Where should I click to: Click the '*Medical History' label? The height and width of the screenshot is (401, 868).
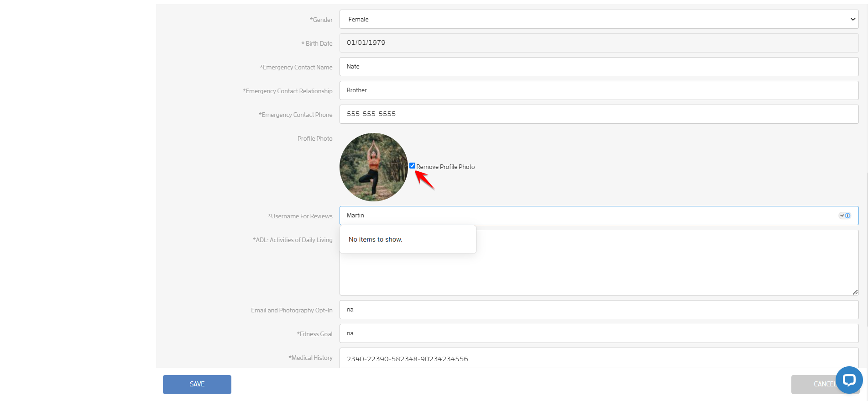(x=310, y=358)
